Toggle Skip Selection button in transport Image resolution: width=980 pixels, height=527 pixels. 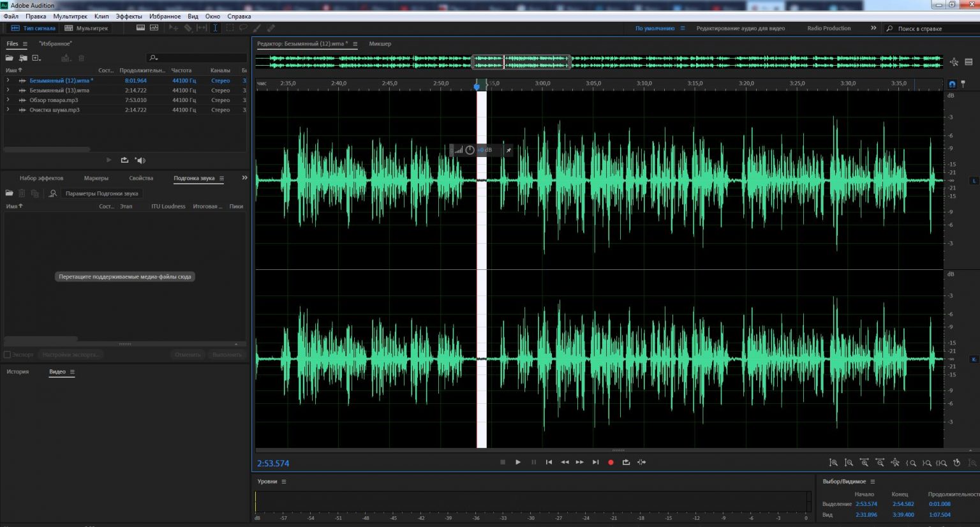click(641, 462)
